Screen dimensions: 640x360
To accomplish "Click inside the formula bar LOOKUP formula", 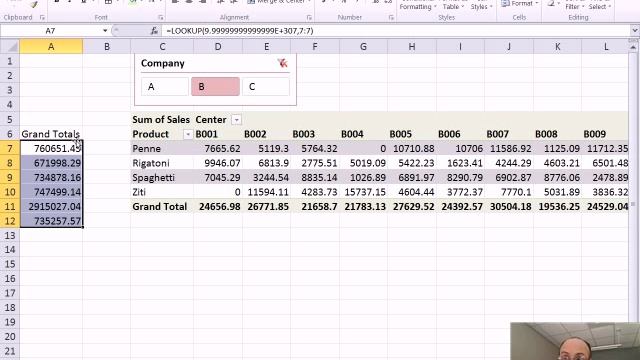I will (240, 31).
